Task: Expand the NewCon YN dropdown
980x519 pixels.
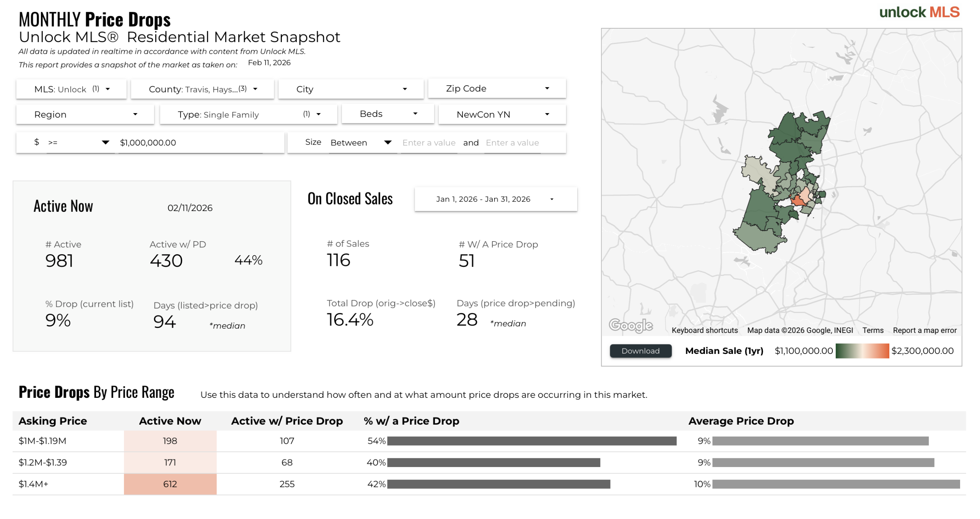Action: pyautogui.click(x=502, y=114)
